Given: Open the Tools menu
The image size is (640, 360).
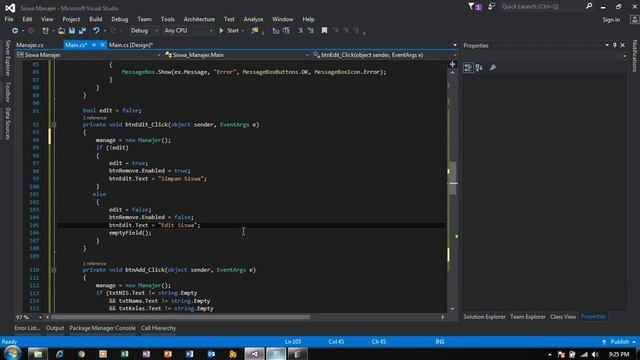Looking at the screenshot, I should 167,19.
